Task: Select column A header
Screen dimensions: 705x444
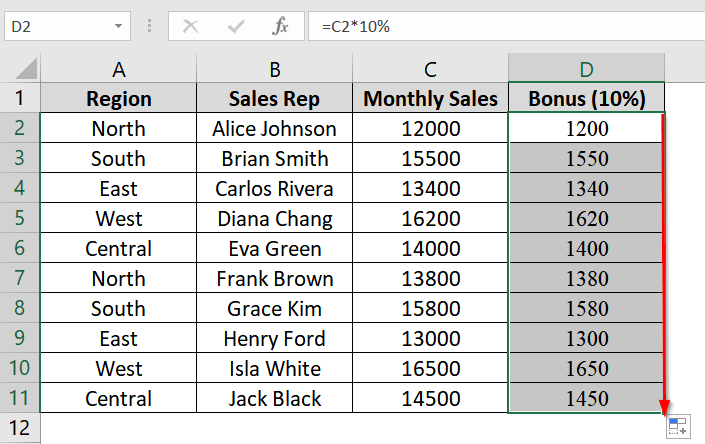Action: point(119,69)
